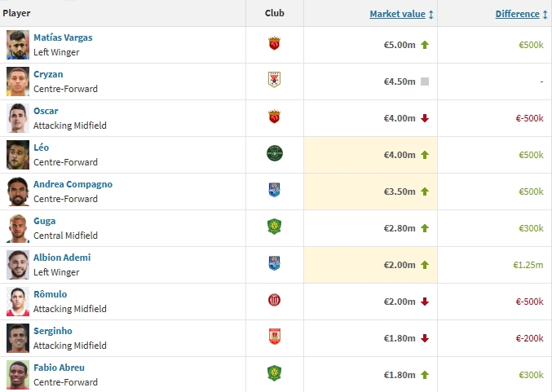Click green up arrow beside Matías Vargas's €5.00m
Screen dimensions: 552x392
click(x=424, y=45)
